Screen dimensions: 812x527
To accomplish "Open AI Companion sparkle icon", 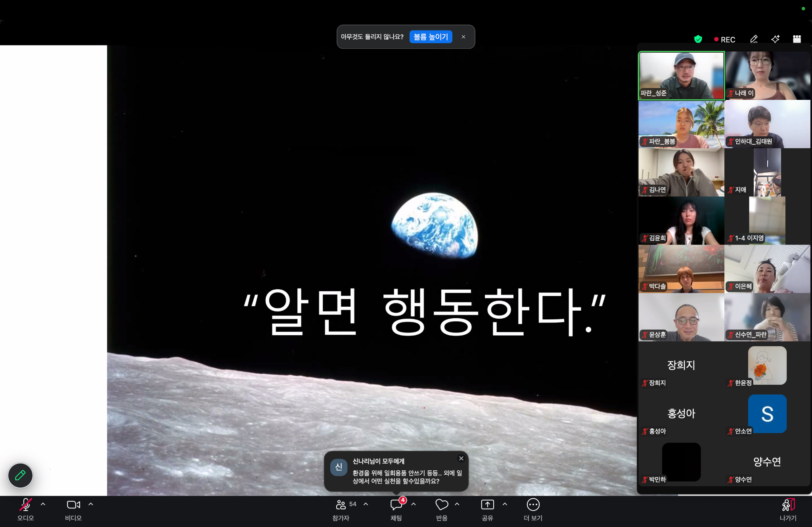I will [776, 39].
